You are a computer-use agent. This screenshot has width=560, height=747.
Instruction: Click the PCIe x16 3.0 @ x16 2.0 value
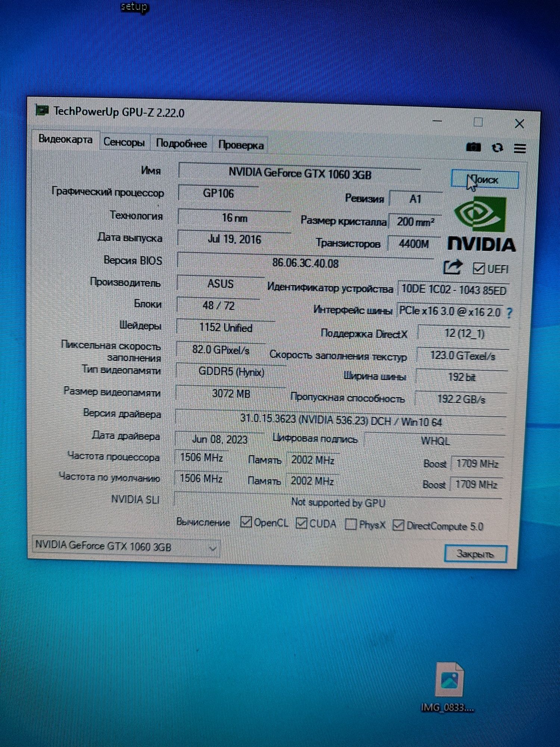click(x=450, y=311)
